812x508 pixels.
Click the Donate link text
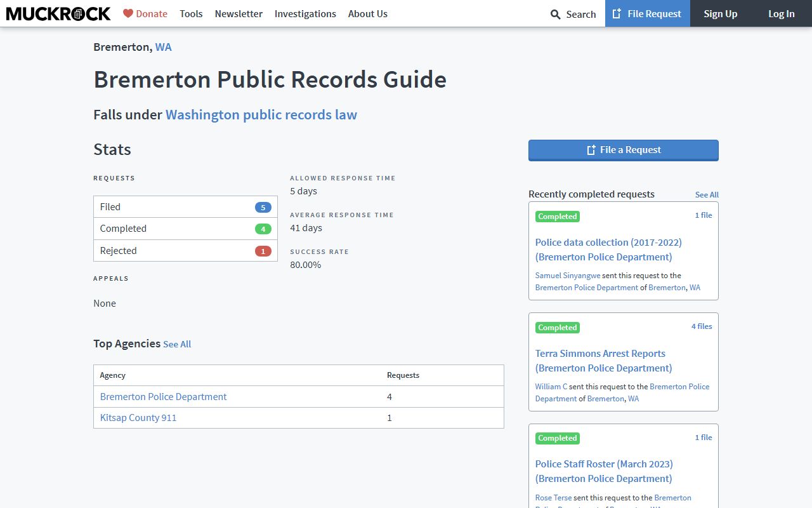pos(152,13)
